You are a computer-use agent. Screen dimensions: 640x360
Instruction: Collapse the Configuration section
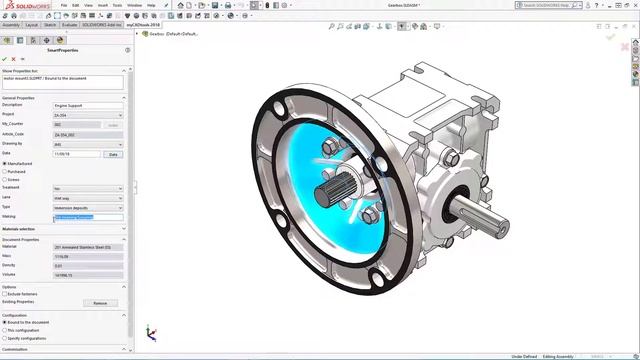tap(124, 315)
